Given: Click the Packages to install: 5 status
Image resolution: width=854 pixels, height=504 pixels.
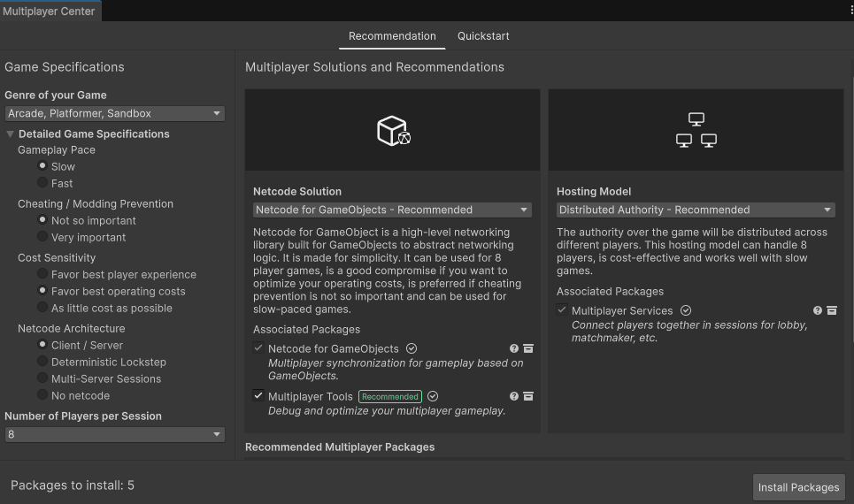Looking at the screenshot, I should pyautogui.click(x=73, y=485).
